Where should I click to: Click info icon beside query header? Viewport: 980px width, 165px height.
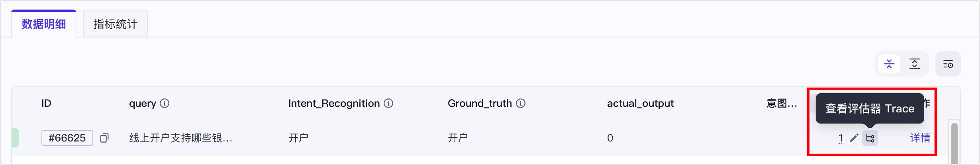click(165, 104)
